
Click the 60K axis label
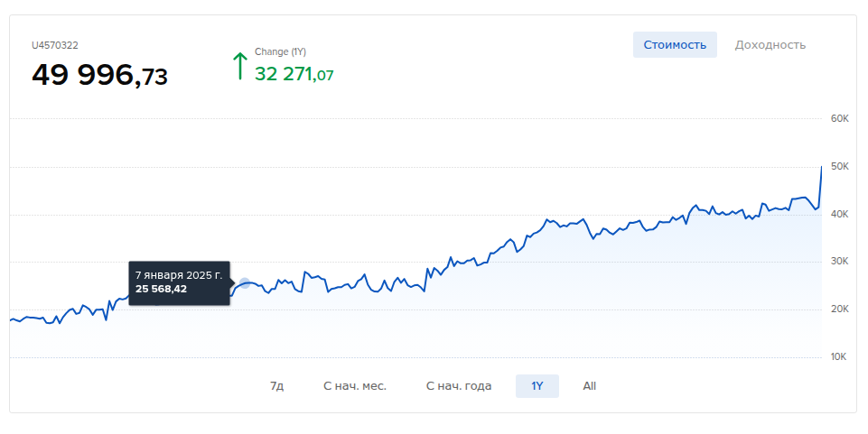point(839,119)
